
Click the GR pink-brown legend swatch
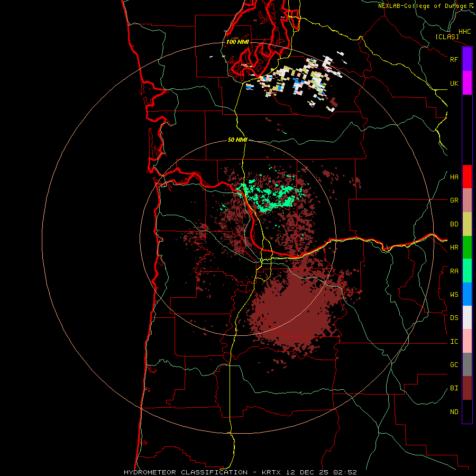(x=467, y=200)
